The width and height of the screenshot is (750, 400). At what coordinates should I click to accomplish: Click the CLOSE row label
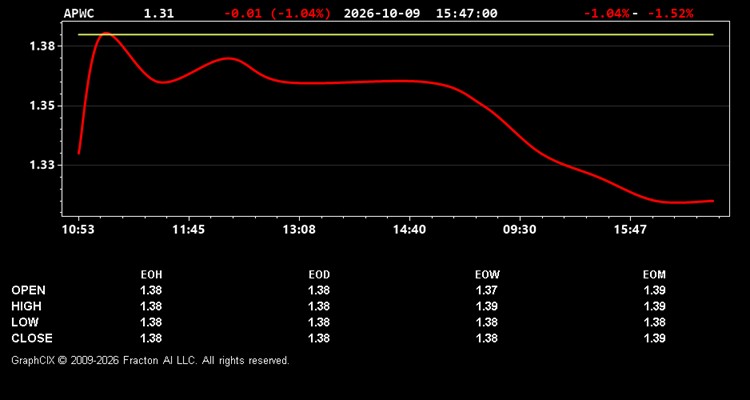(32, 338)
